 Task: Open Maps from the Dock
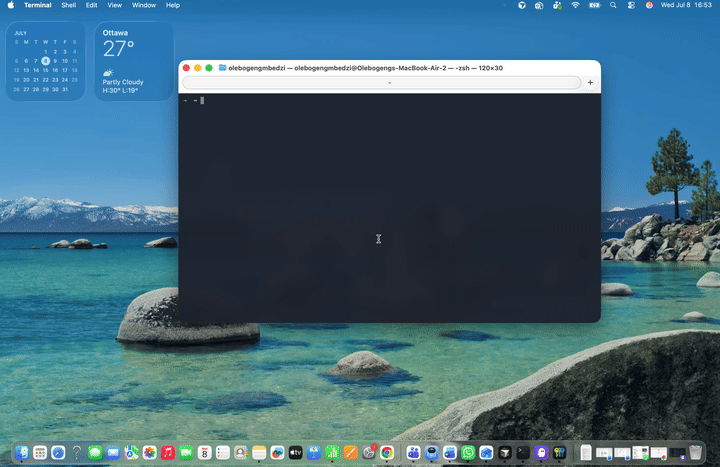pos(131,453)
